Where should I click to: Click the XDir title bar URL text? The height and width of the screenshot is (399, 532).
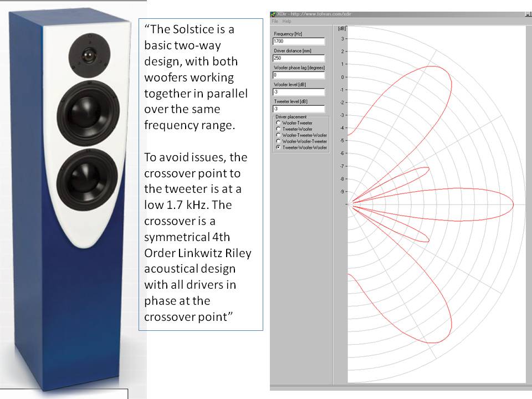pyautogui.click(x=321, y=14)
